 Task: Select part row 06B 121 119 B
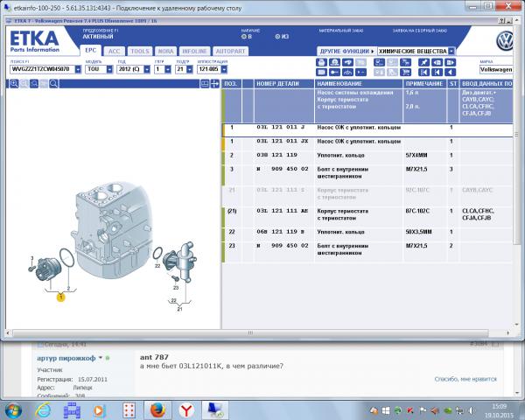[367, 234]
